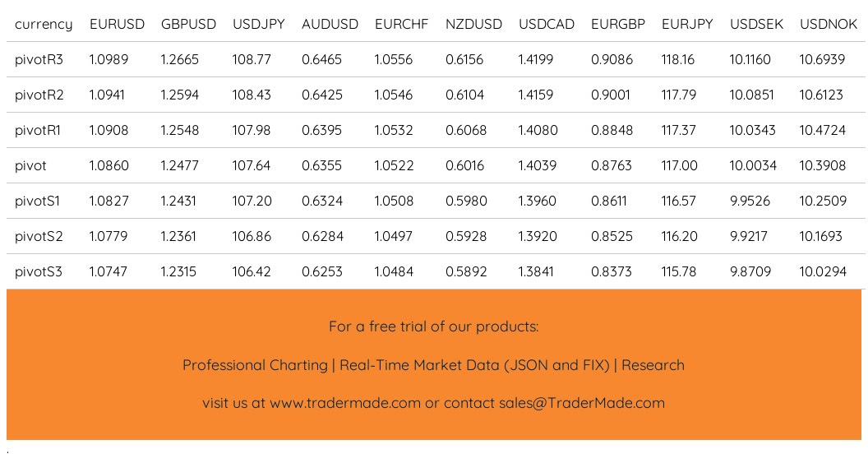Select the pivot row label
This screenshot has width=868, height=463.
pos(30,166)
